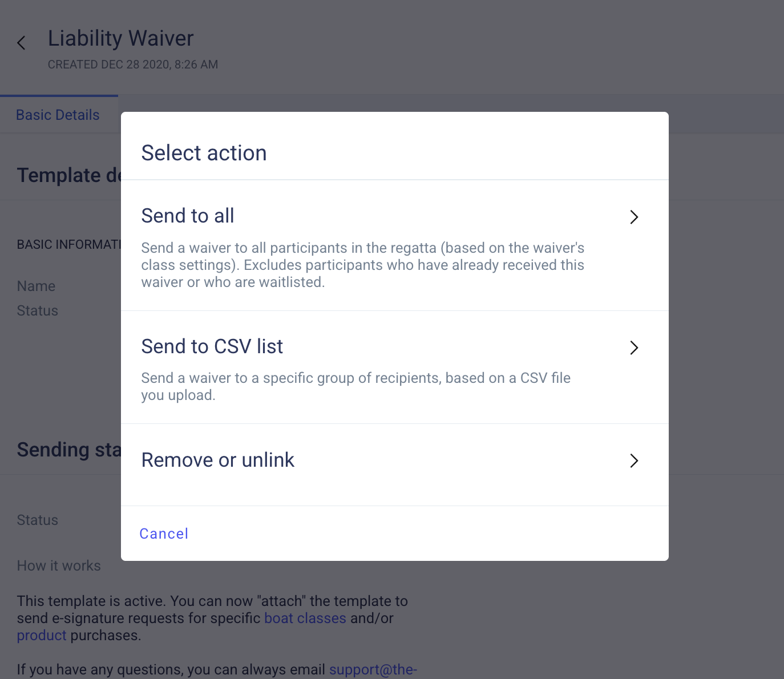
Task: Click the Created Dec 28 2020 timestamp
Action: pos(132,64)
